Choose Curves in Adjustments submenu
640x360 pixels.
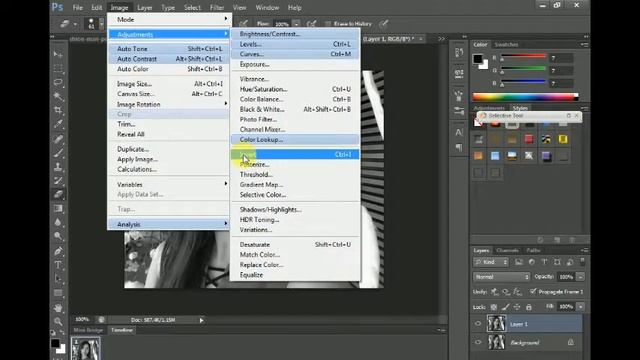295,54
